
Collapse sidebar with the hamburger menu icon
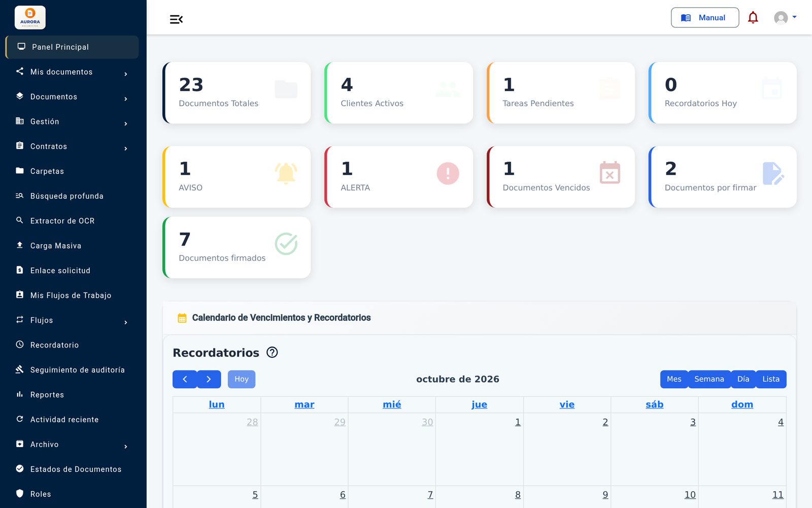(176, 19)
